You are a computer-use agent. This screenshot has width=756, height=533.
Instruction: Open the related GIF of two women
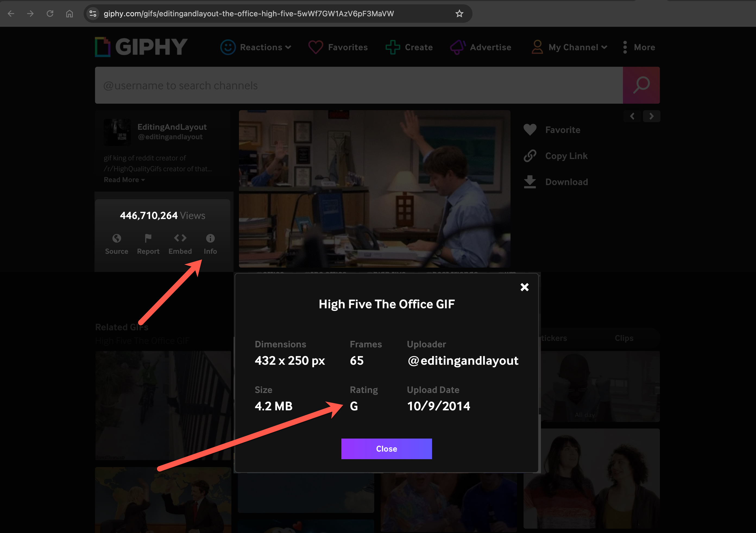(591, 478)
